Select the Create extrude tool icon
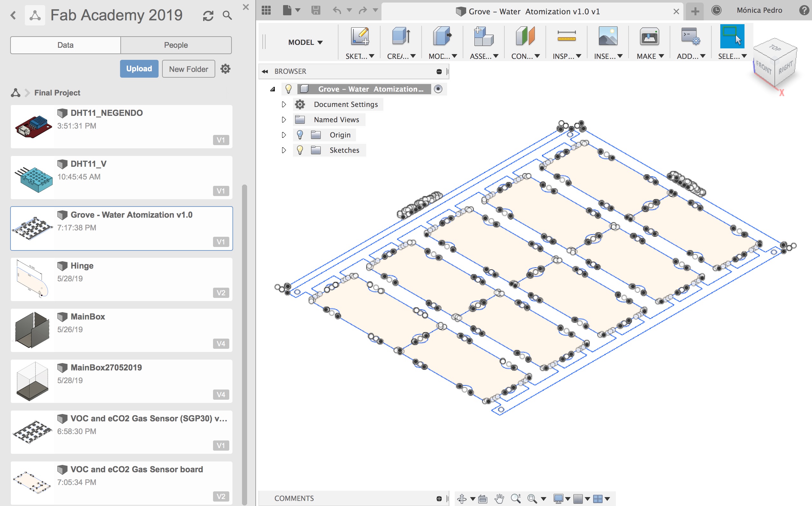The height and width of the screenshot is (506, 812). pos(401,36)
